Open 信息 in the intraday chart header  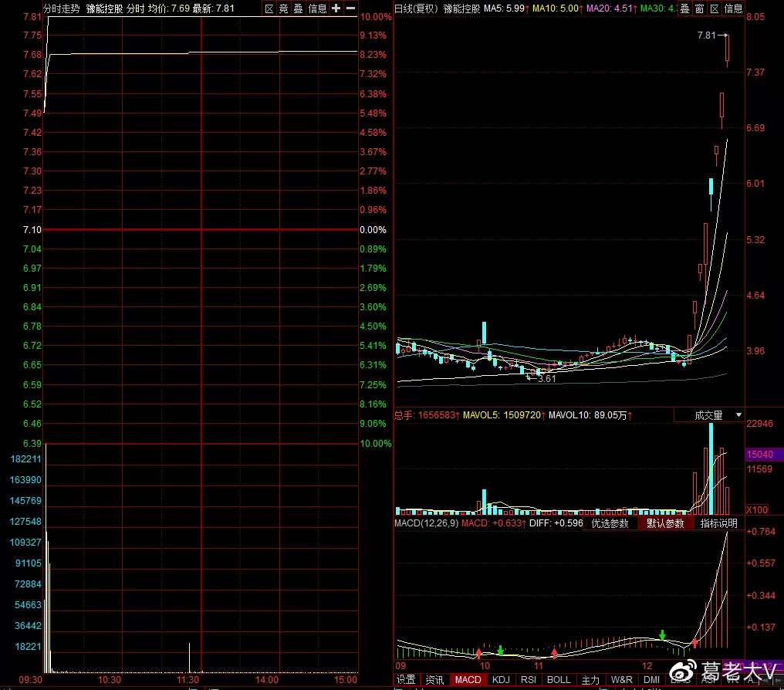317,8
